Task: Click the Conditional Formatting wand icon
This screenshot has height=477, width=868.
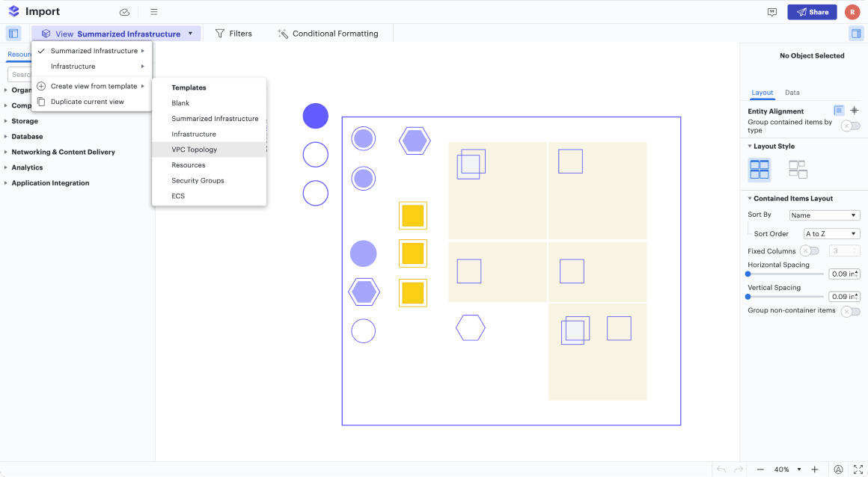Action: [x=282, y=34]
